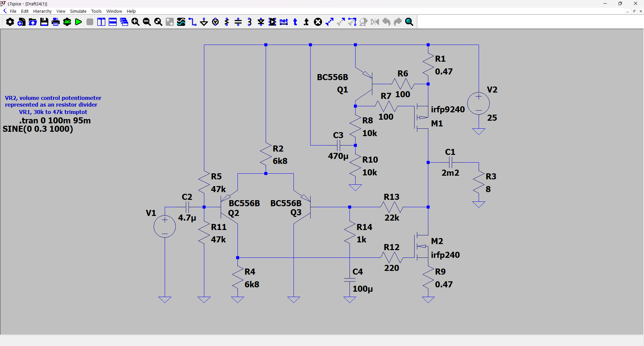
Task: Select the Draw Wire tool
Action: (x=193, y=22)
